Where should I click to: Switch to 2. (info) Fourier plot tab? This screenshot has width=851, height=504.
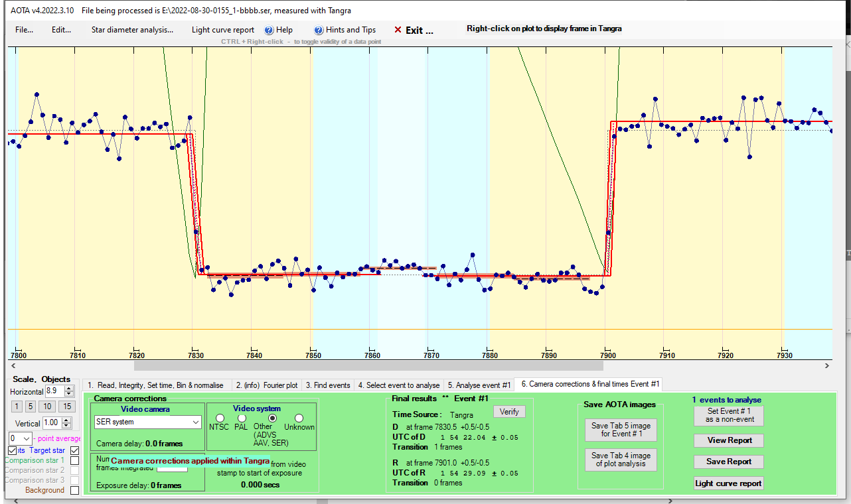click(x=267, y=385)
